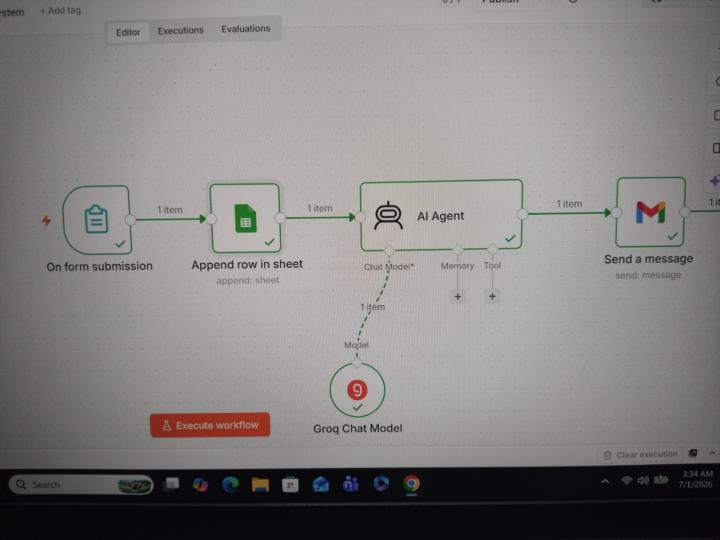Open the On form submission trigger node
This screenshot has width=720, height=540.
coord(97,219)
